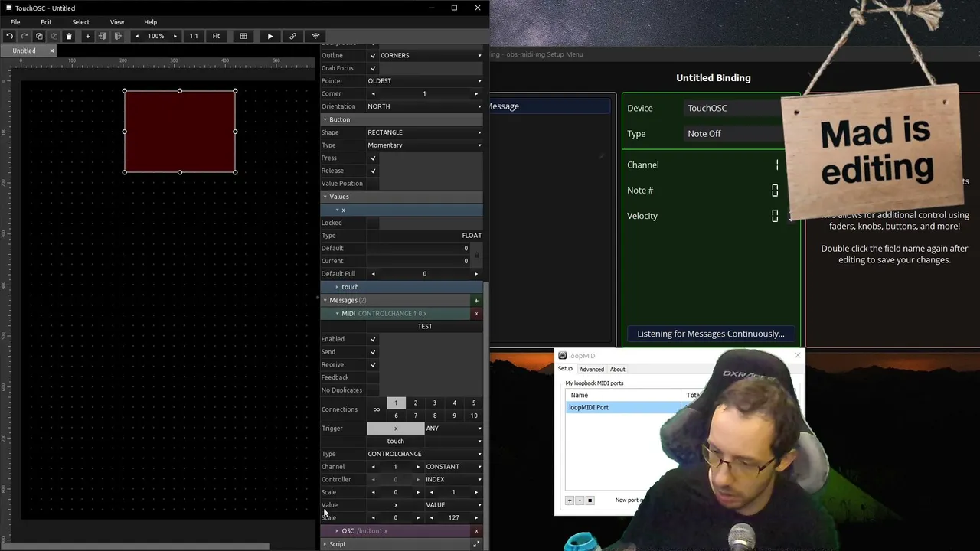Image resolution: width=980 pixels, height=551 pixels.
Task: Select connection 10
Action: tap(474, 416)
